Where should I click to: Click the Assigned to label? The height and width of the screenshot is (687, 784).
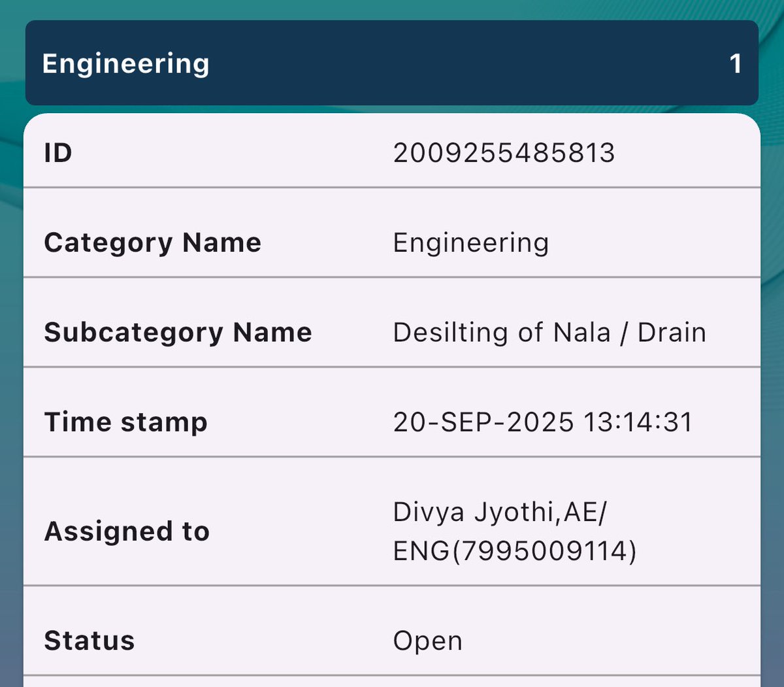coord(127,531)
